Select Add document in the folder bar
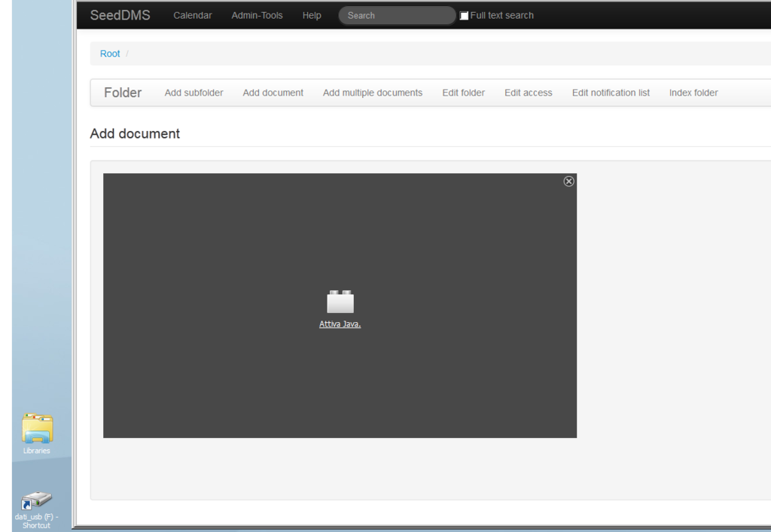Viewport: 771px width, 532px height. tap(273, 93)
